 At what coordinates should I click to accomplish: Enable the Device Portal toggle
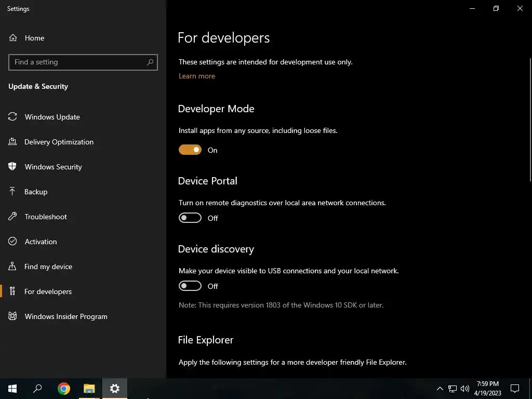tap(190, 218)
